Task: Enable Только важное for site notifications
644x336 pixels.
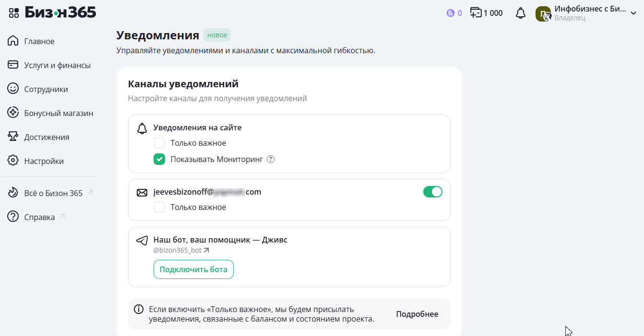Action: (x=159, y=143)
